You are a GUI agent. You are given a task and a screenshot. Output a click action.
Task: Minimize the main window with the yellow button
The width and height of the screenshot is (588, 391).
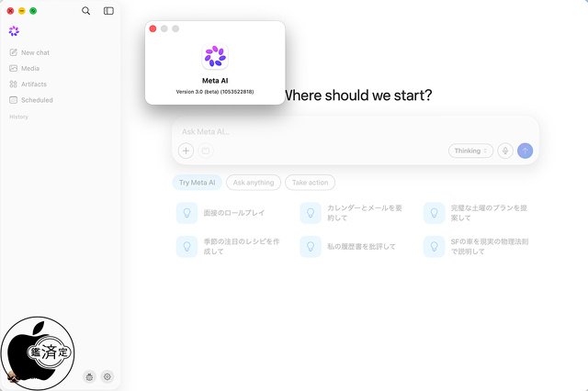tap(22, 11)
